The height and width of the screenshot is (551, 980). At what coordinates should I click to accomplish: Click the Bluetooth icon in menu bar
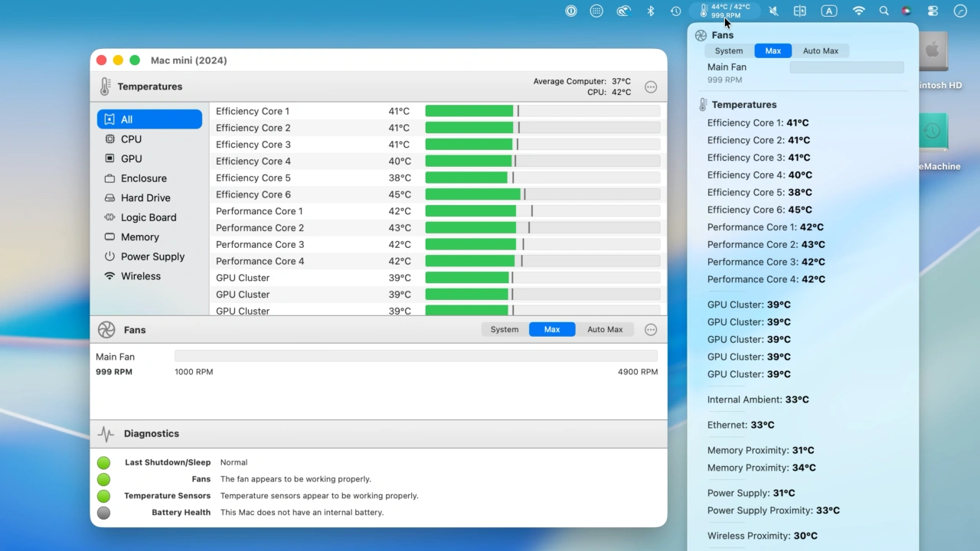coord(651,11)
